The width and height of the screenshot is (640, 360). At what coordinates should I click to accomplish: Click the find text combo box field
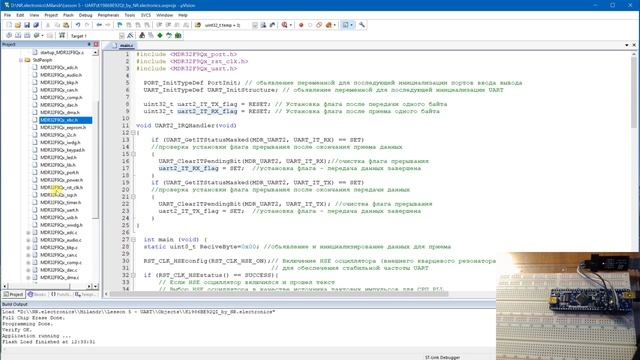click(227, 25)
